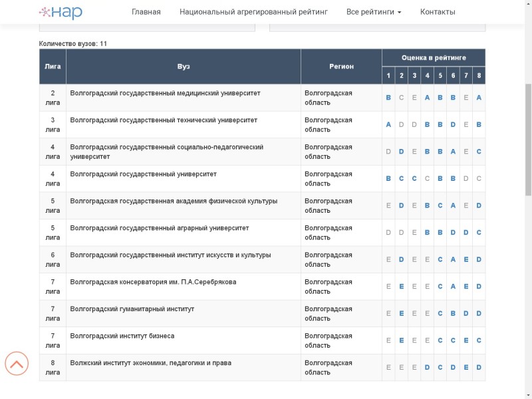The image size is (532, 399).
Task: Click the Оценка в рейтинге header
Action: coord(434,58)
